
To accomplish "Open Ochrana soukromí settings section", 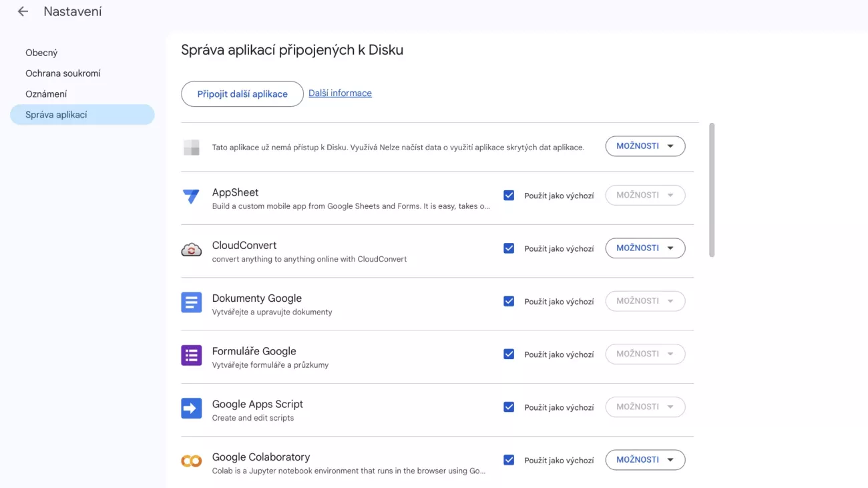I will (63, 73).
